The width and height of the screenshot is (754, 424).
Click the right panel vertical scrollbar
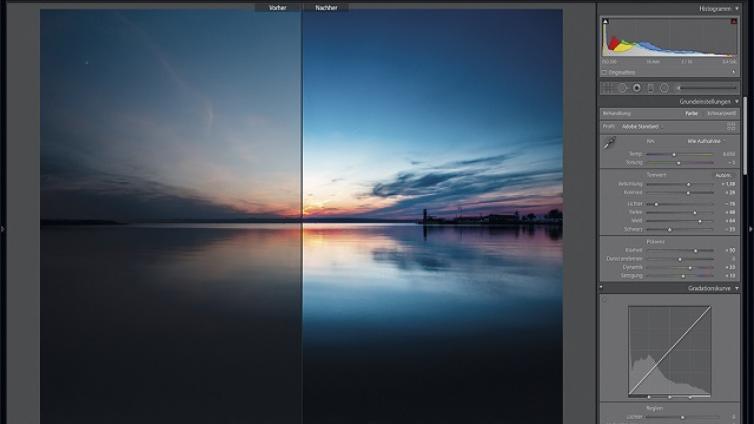click(x=745, y=136)
